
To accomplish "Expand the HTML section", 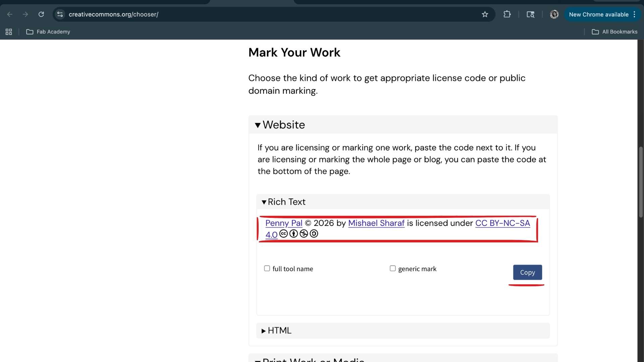I will (x=403, y=330).
